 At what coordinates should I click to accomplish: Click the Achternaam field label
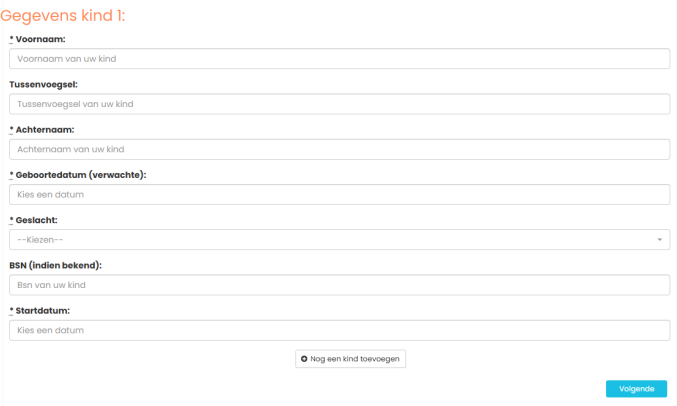[45, 130]
